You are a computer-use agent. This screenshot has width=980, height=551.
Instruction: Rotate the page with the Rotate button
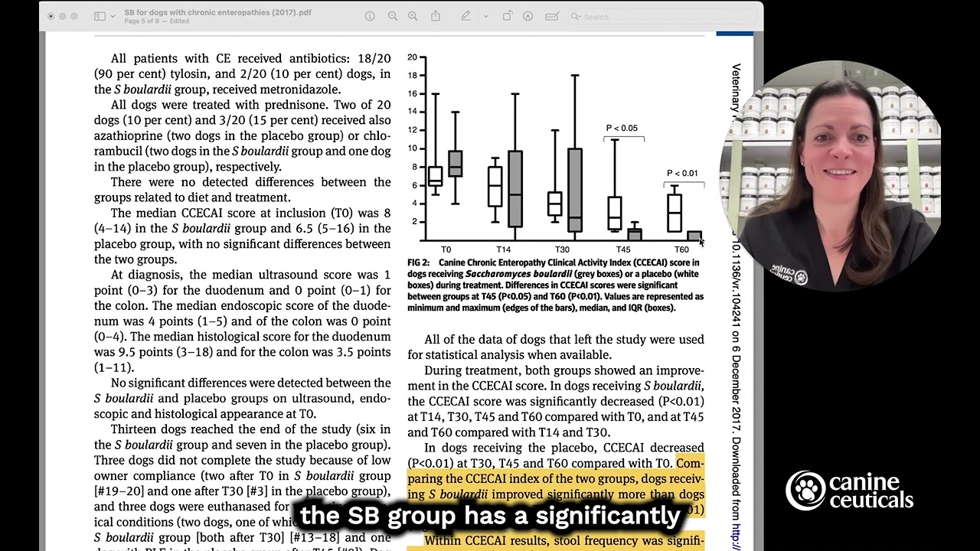507,16
